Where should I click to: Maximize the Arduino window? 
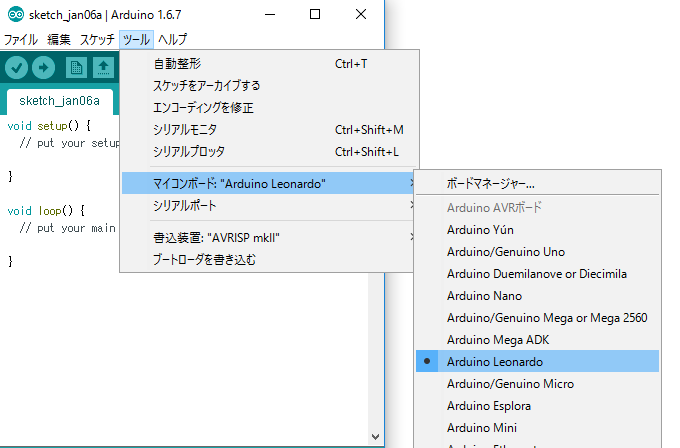coord(315,14)
